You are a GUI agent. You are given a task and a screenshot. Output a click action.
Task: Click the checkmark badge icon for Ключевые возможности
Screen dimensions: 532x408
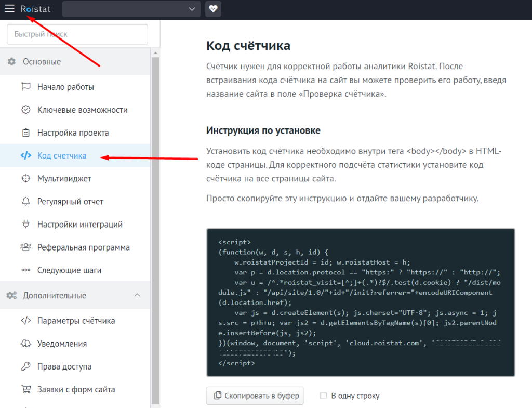click(x=25, y=110)
